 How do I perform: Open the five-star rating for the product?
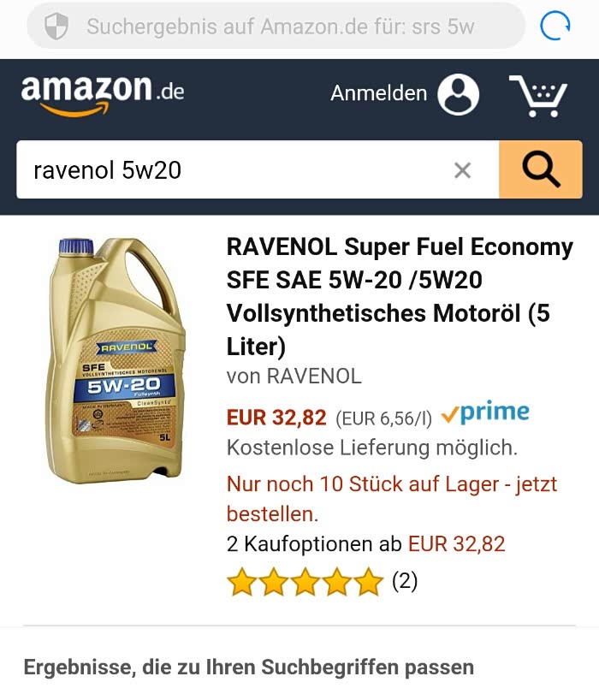click(305, 582)
